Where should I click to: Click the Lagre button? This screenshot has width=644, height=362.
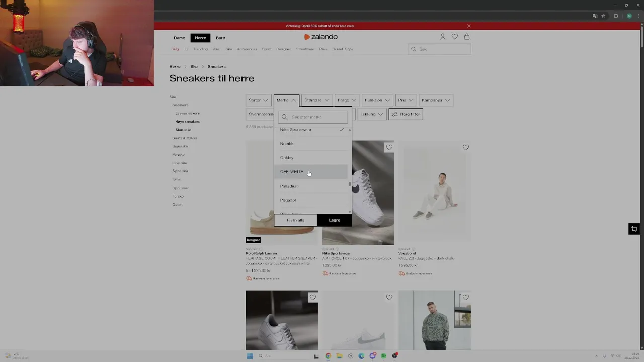click(335, 220)
